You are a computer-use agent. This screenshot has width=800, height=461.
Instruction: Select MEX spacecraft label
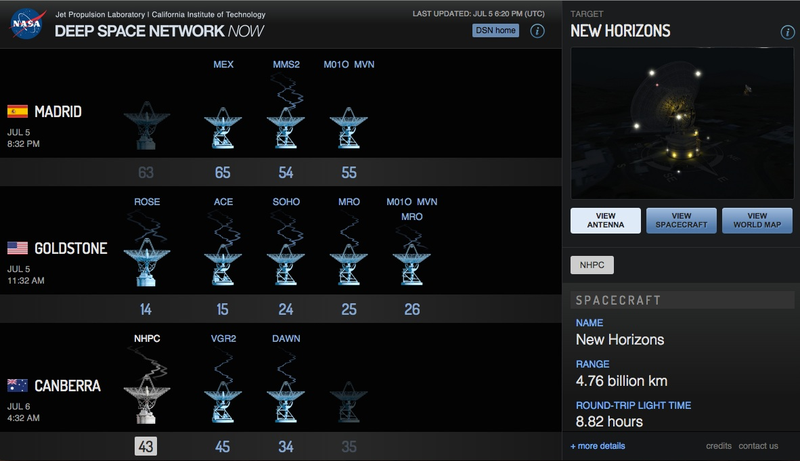pyautogui.click(x=223, y=64)
